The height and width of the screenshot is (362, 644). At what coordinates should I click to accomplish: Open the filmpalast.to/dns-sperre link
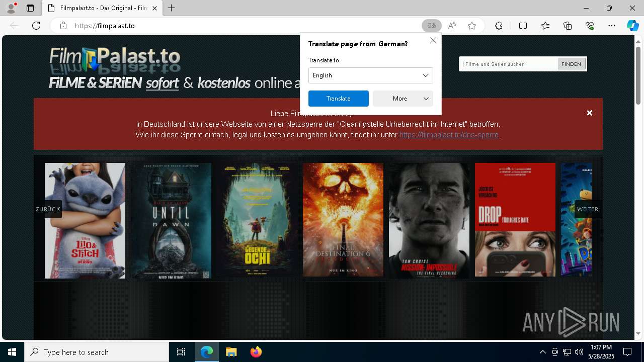tap(449, 135)
